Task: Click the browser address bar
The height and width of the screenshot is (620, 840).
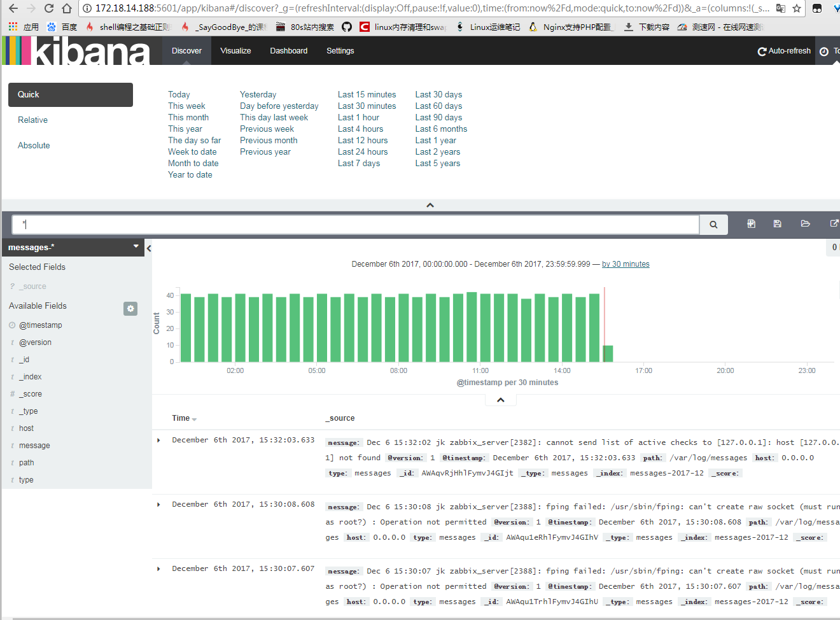Action: pyautogui.click(x=426, y=9)
